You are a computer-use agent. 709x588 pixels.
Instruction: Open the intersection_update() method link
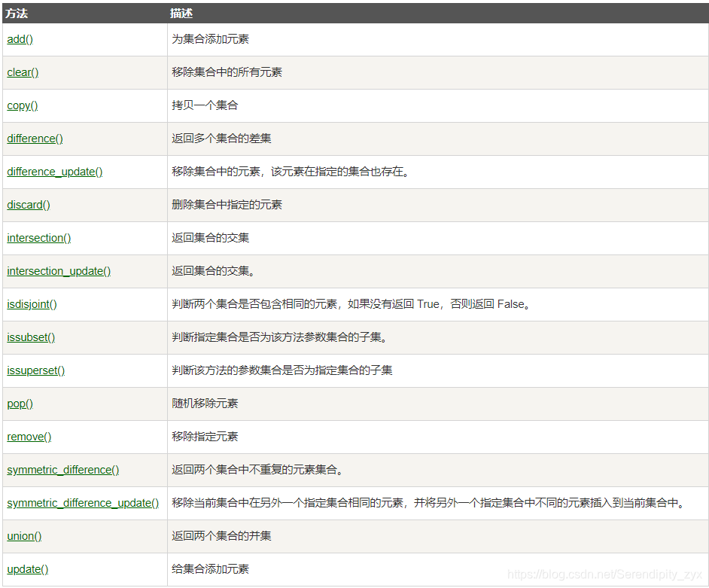click(59, 271)
